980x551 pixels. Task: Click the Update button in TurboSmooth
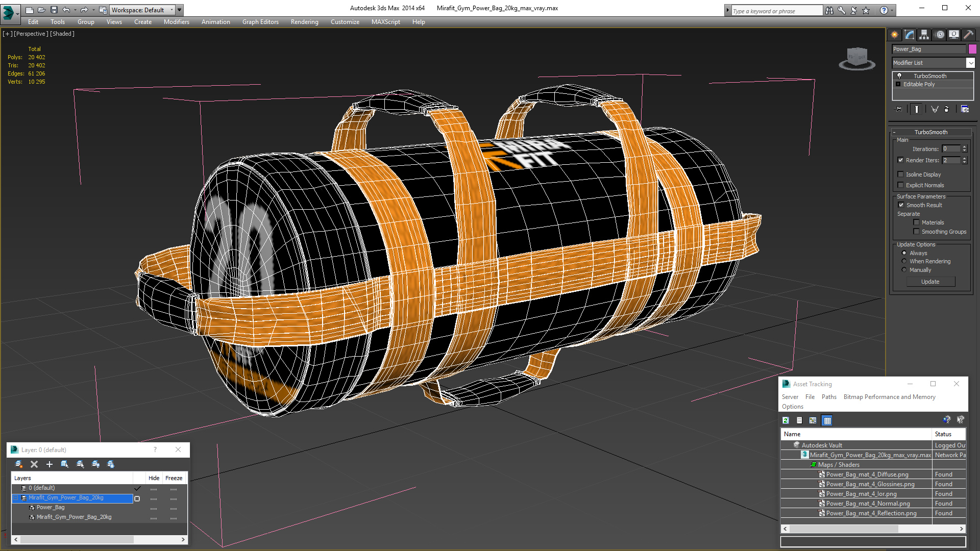pyautogui.click(x=930, y=282)
